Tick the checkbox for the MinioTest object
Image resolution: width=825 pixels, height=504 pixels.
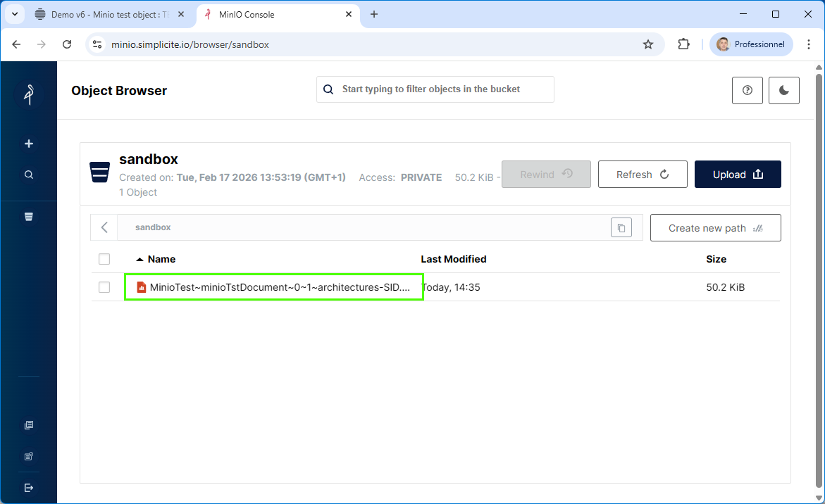(104, 287)
